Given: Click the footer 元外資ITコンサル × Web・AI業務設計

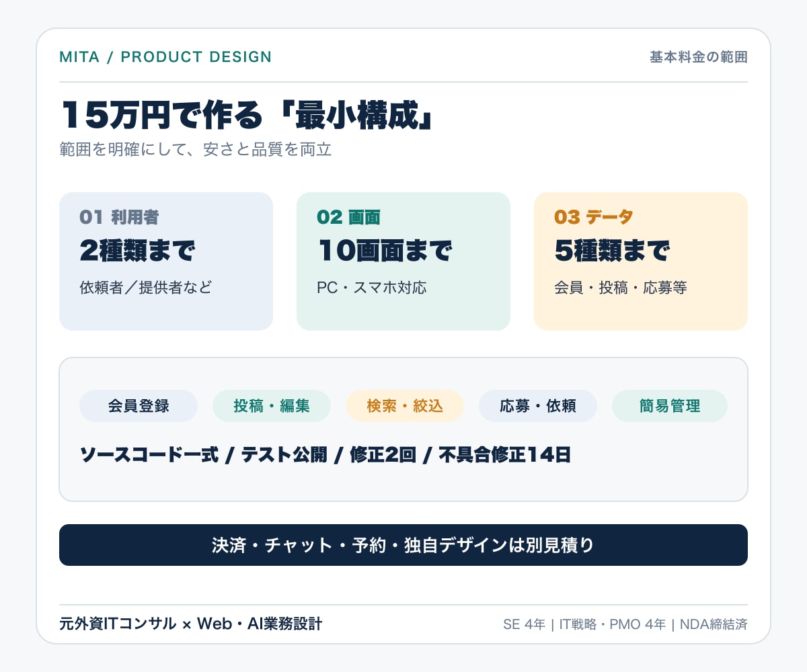Looking at the screenshot, I should 191,624.
